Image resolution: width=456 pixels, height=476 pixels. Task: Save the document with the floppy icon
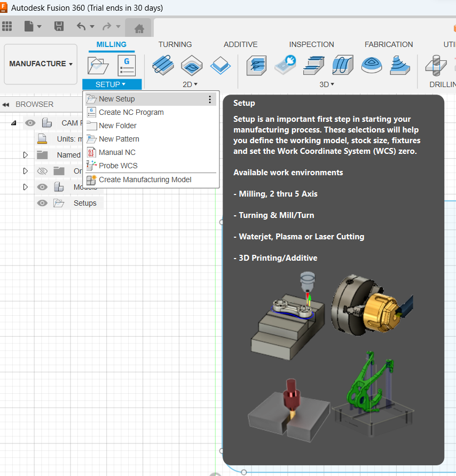tap(59, 26)
